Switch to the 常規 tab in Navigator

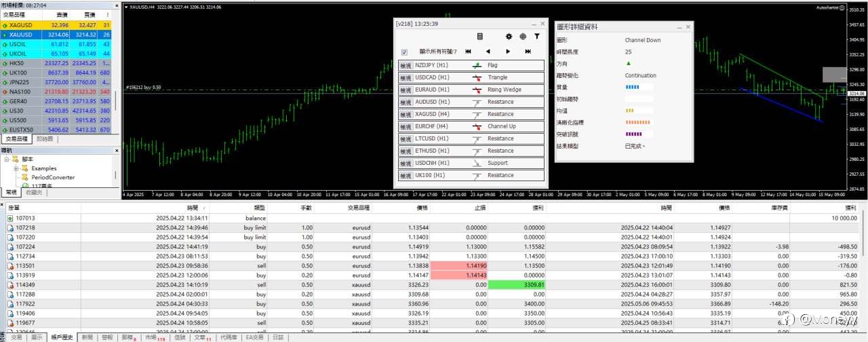tap(12, 193)
